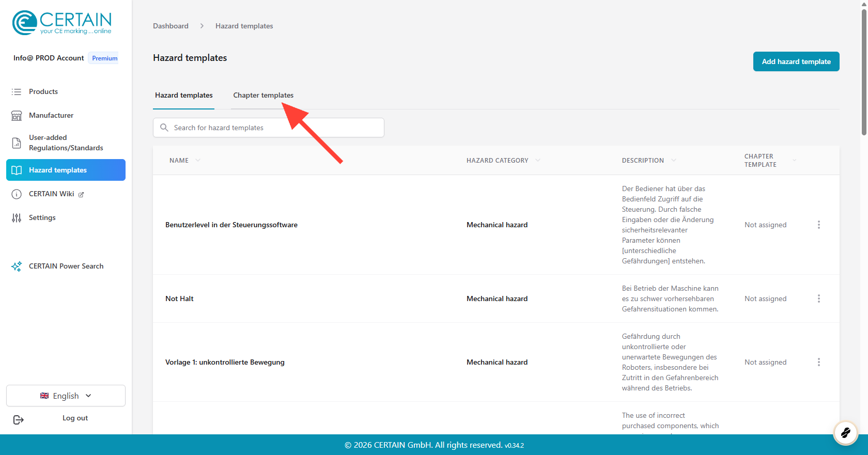
Task: Click the Hazard templates book icon
Action: coord(17,170)
